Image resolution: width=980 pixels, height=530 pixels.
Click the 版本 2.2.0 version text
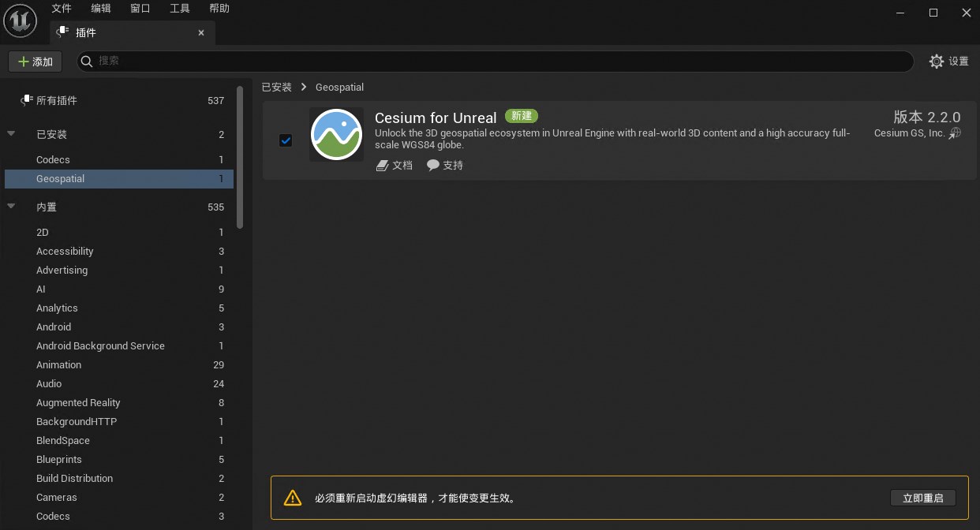[x=927, y=117]
